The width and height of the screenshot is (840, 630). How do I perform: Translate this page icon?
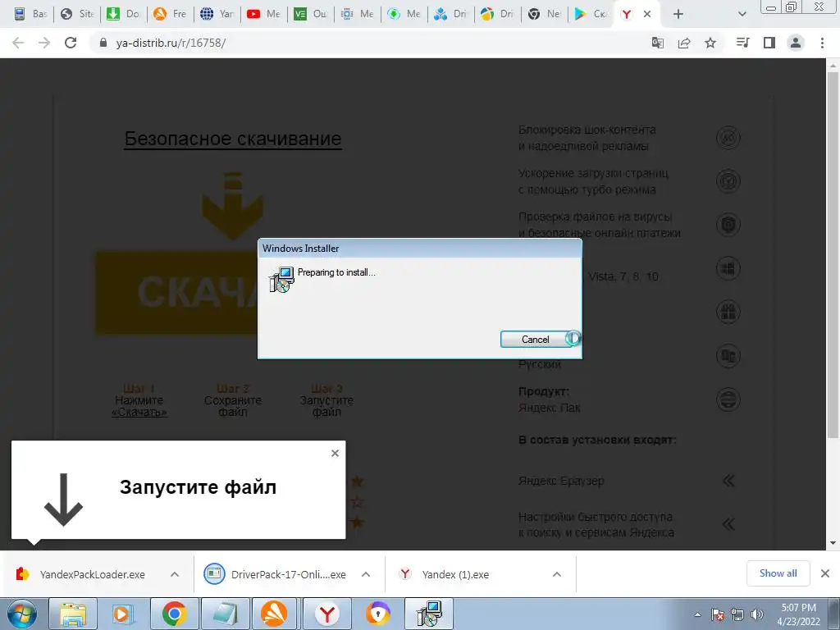pyautogui.click(x=658, y=43)
